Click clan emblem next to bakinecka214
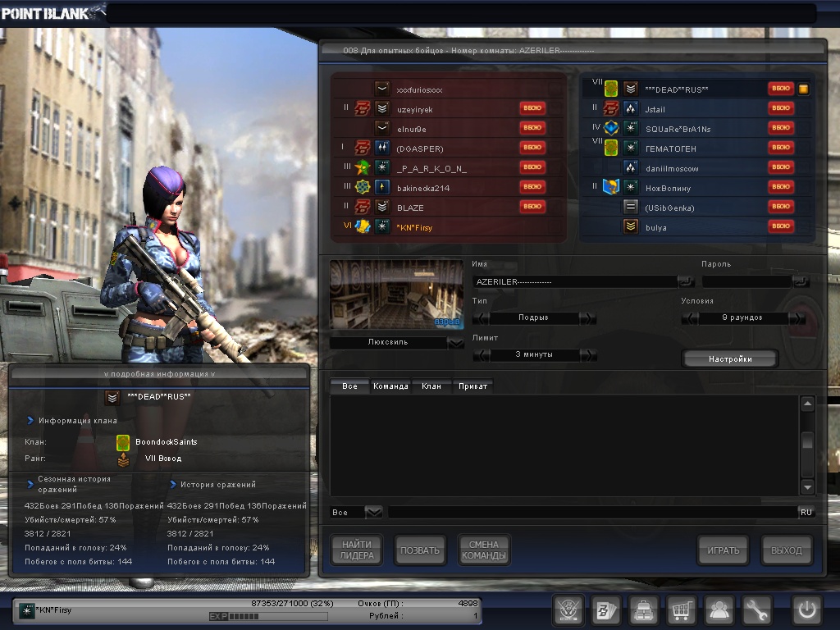This screenshot has width=840, height=630. (x=363, y=187)
